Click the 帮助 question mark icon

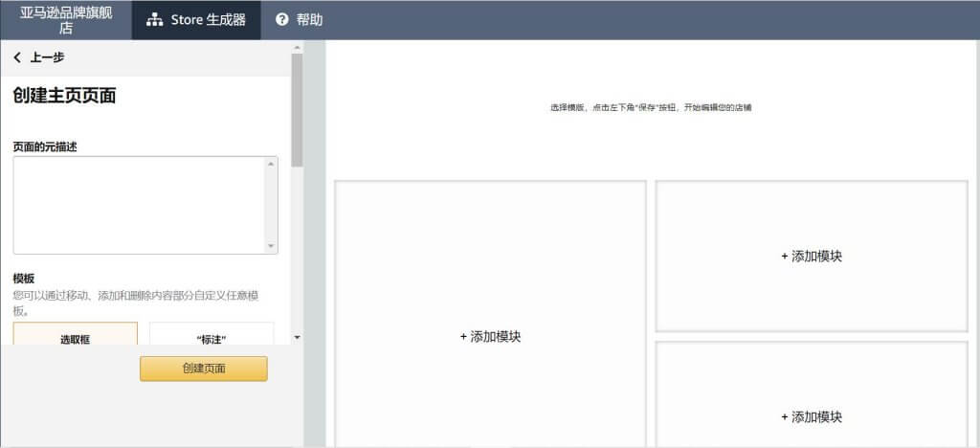click(282, 19)
